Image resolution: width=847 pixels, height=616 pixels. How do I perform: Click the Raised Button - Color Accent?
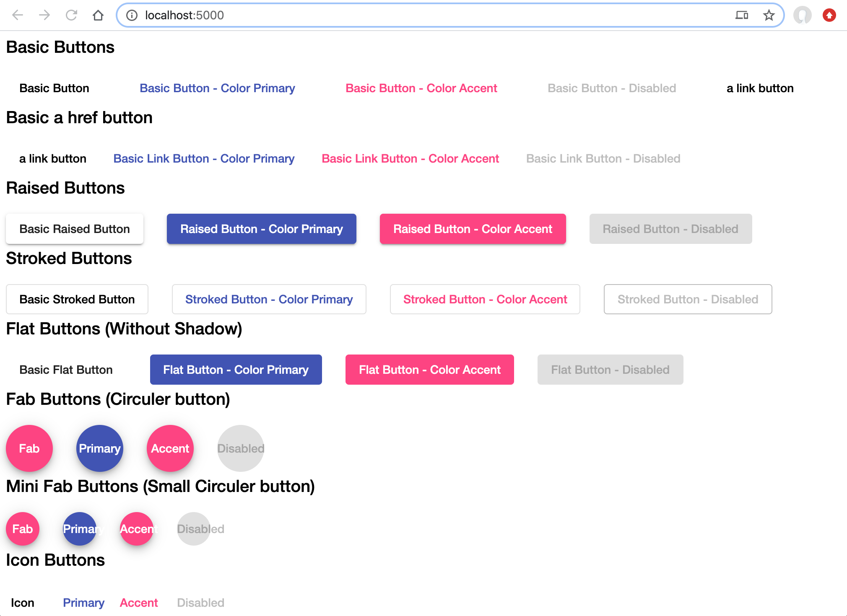coord(472,229)
